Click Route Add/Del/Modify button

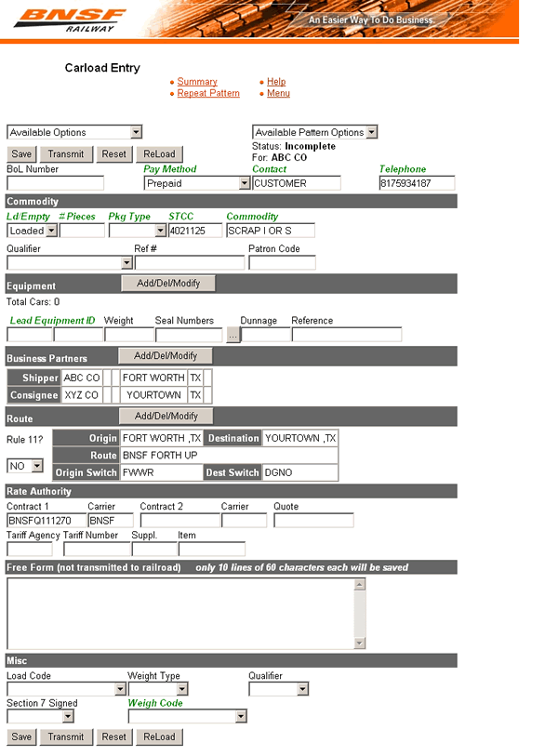pyautogui.click(x=166, y=416)
